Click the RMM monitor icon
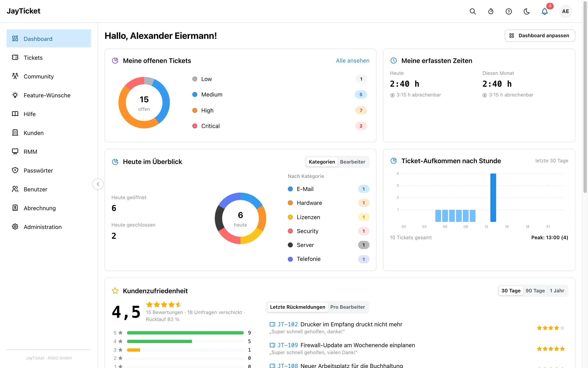This screenshot has height=368, width=588. point(15,151)
